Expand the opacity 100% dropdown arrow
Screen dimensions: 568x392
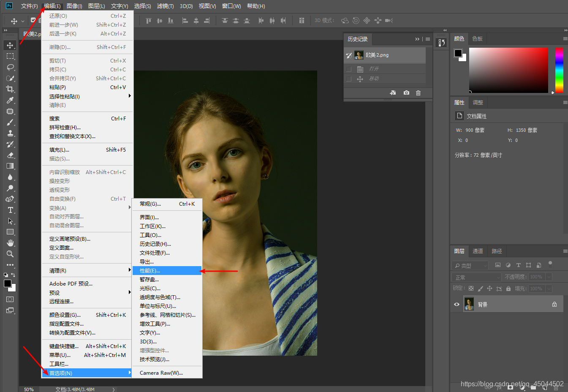[549, 277]
